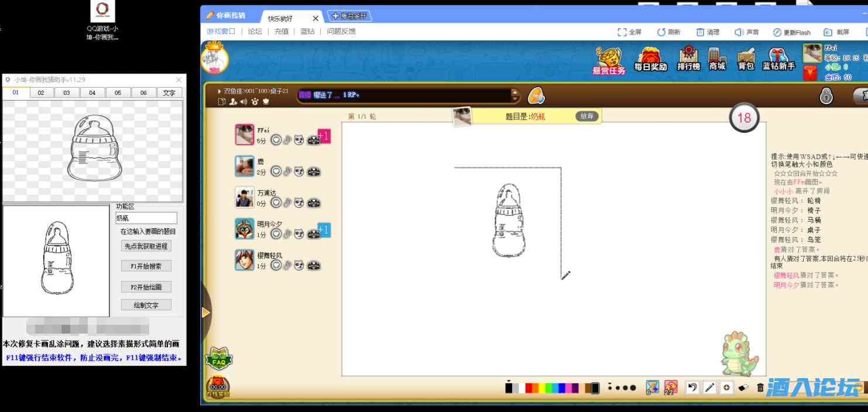Click the orange side panel arrow
Viewport: 868px width, 412px height.
(x=206, y=313)
